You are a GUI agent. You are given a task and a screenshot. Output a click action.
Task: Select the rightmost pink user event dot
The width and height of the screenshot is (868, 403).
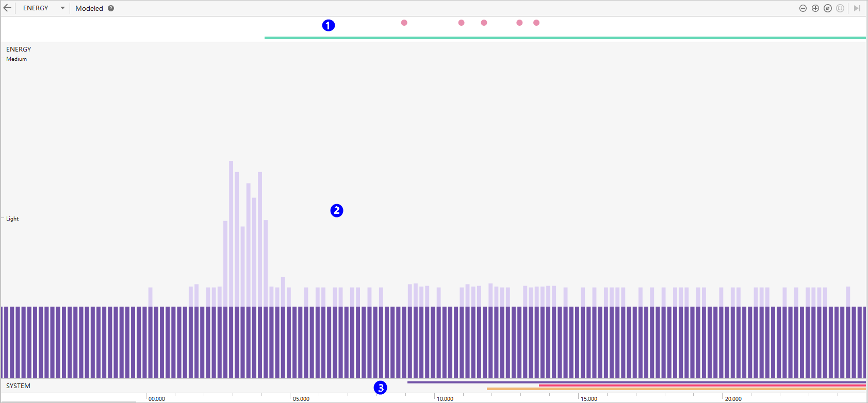[x=536, y=23]
